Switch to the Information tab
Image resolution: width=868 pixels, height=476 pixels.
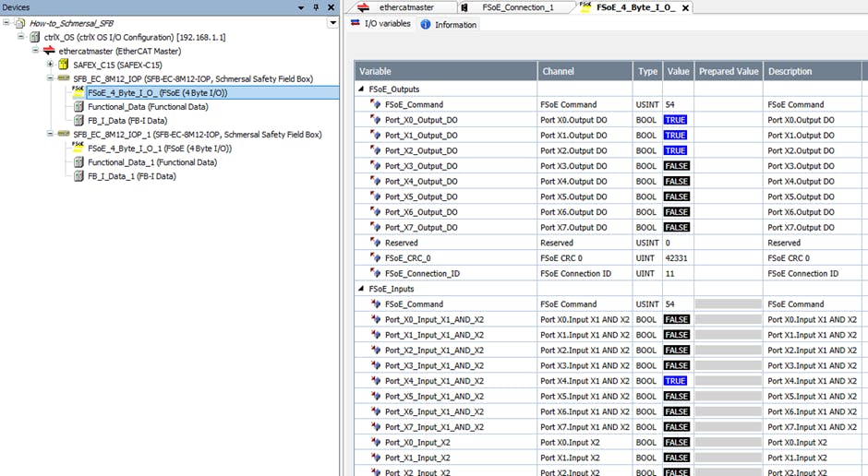(x=449, y=25)
